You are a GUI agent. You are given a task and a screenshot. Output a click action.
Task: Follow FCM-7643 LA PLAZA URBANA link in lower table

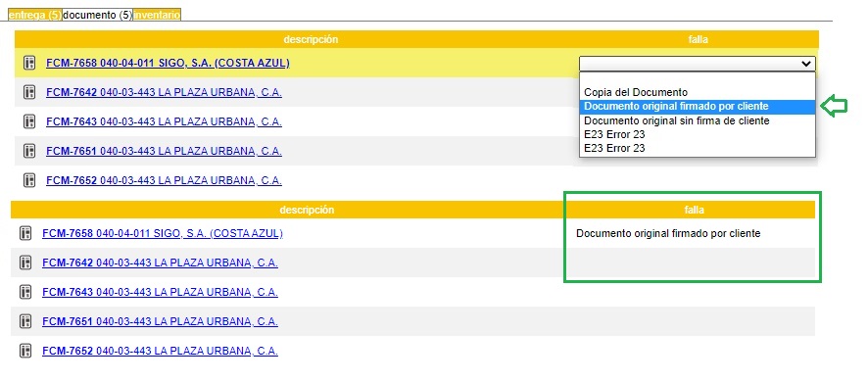(x=160, y=292)
